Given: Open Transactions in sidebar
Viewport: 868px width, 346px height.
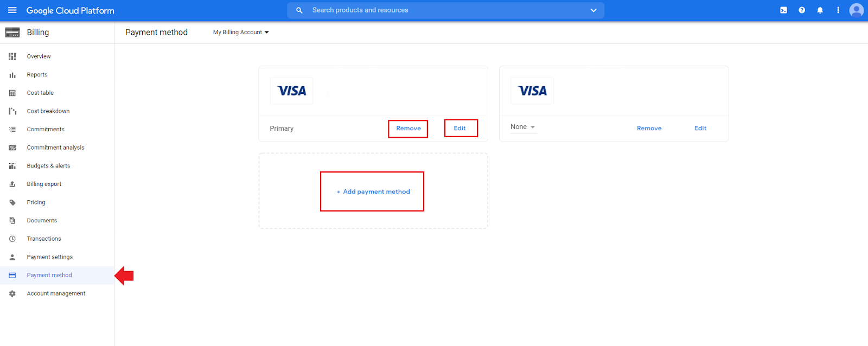Looking at the screenshot, I should coord(44,239).
